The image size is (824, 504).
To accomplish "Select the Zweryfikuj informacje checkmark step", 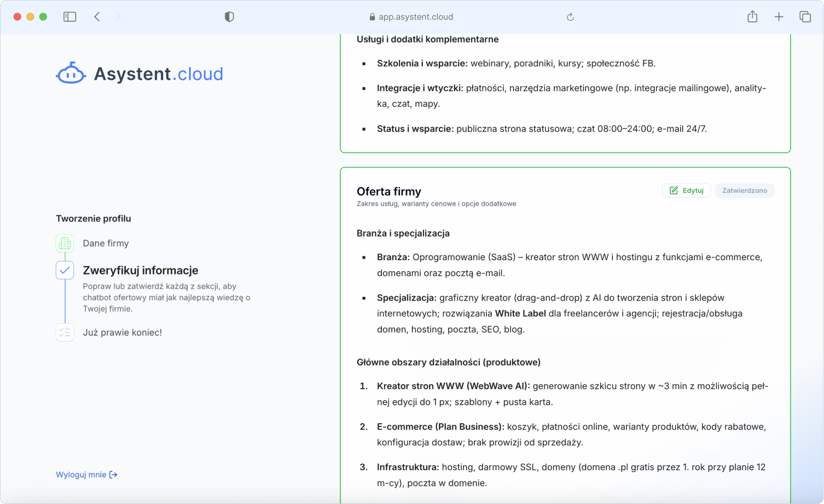I will click(x=65, y=270).
